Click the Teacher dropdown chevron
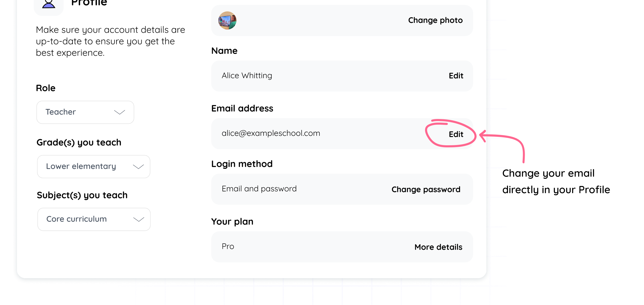This screenshot has height=305, width=644. [119, 112]
